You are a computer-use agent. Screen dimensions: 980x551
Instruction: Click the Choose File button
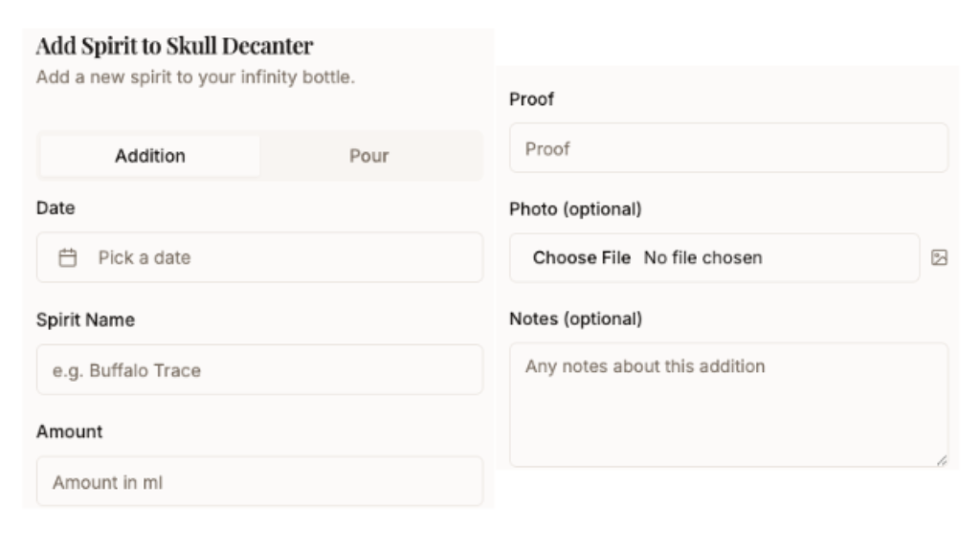click(x=581, y=257)
